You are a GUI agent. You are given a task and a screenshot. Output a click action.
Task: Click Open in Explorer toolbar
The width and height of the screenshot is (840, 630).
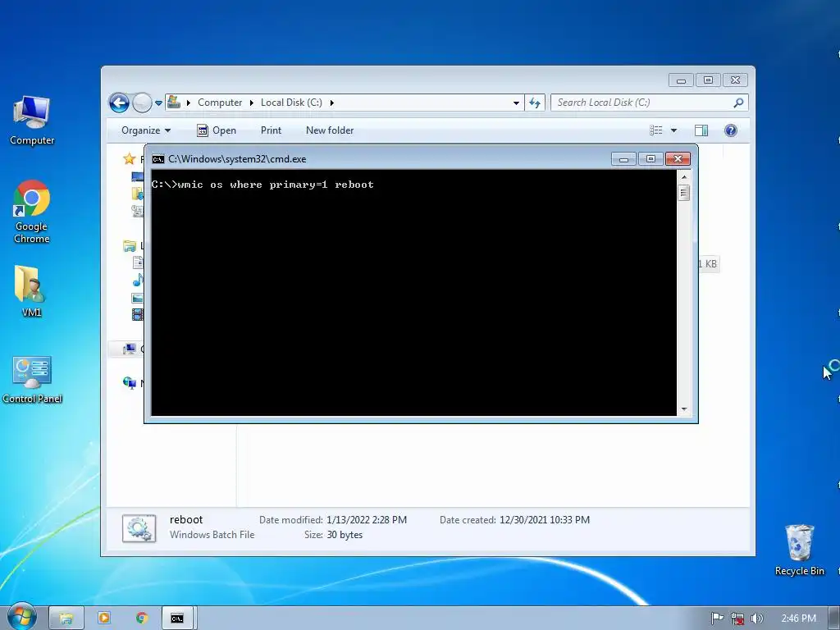tap(217, 130)
